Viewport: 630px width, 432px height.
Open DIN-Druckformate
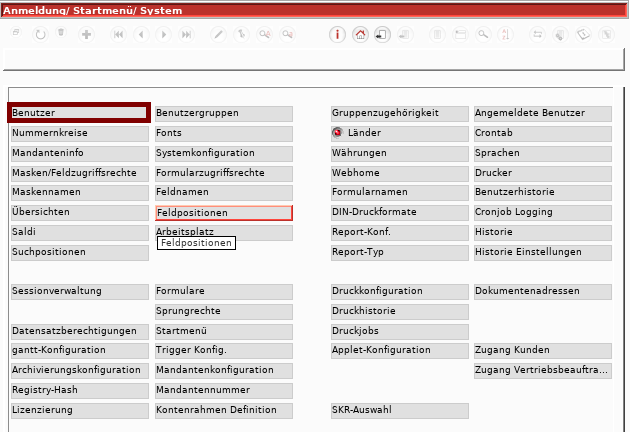400,213
